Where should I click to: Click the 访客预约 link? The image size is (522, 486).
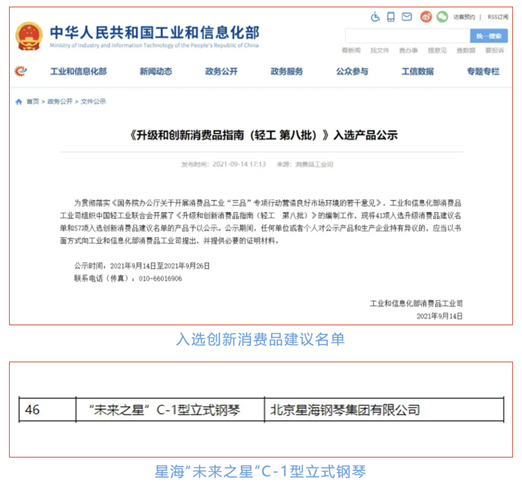click(464, 17)
